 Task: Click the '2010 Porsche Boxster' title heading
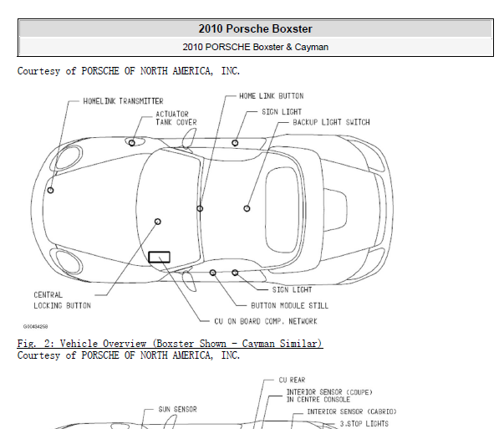click(x=255, y=28)
